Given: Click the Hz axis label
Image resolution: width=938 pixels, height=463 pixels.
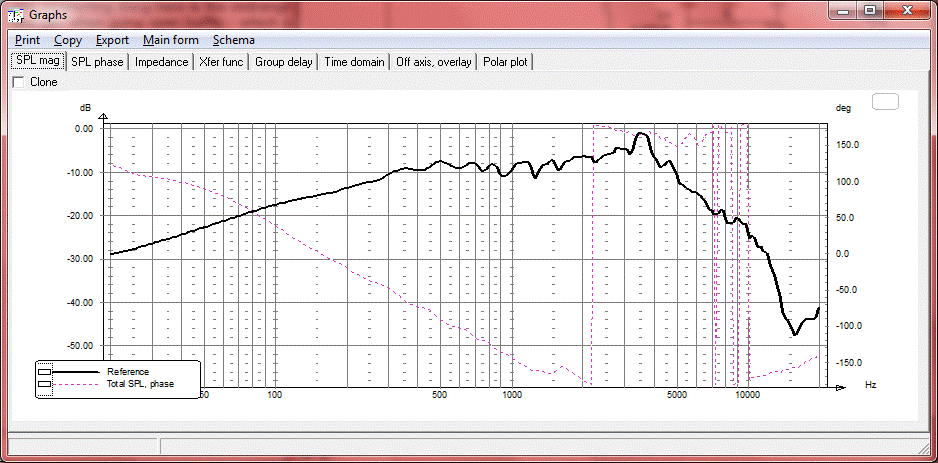Looking at the screenshot, I should pyautogui.click(x=870, y=383).
